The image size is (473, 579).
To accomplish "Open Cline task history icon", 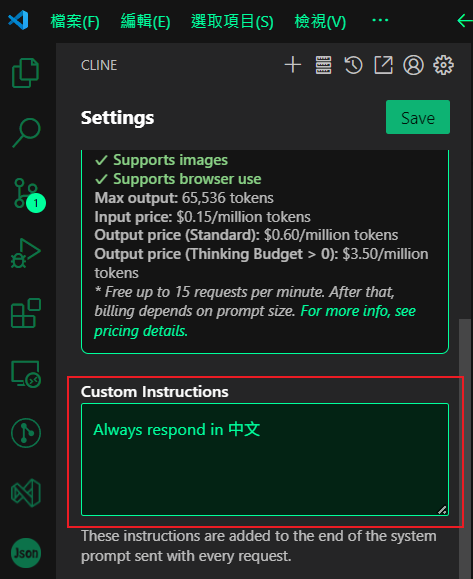I will coord(353,65).
